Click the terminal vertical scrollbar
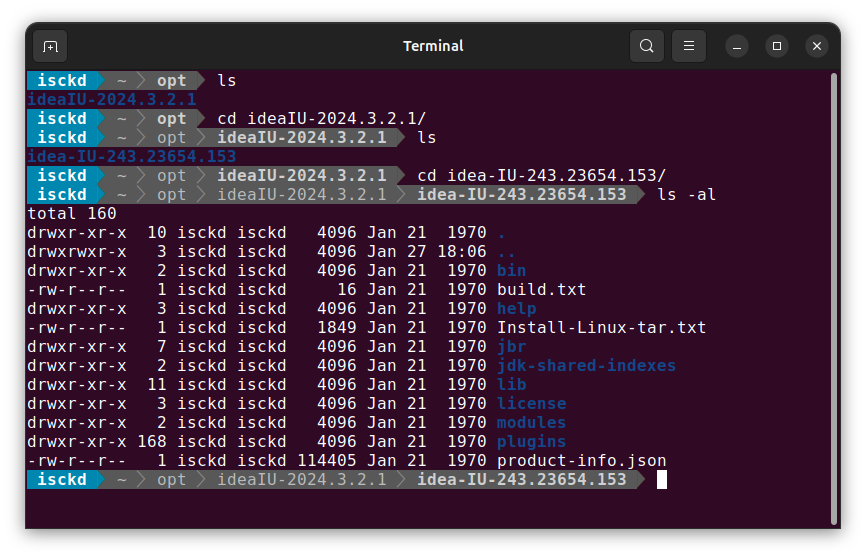This screenshot has width=866, height=557. (x=834, y=298)
